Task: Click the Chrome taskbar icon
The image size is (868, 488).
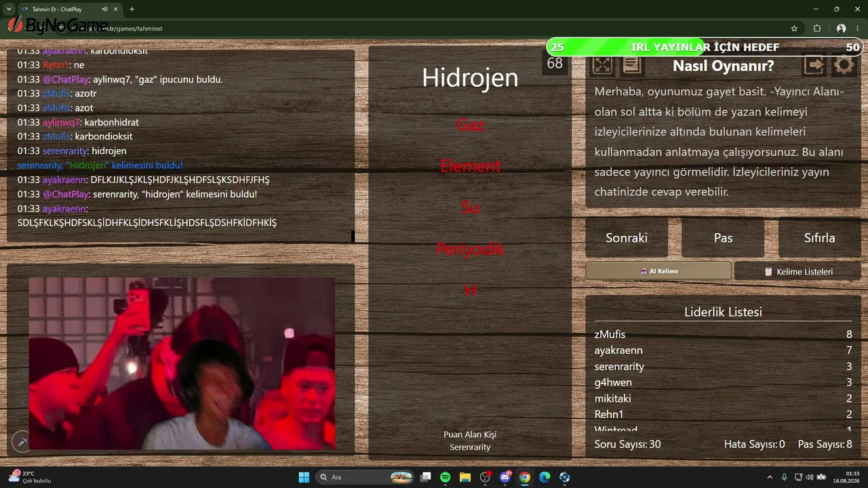Action: coord(525,477)
